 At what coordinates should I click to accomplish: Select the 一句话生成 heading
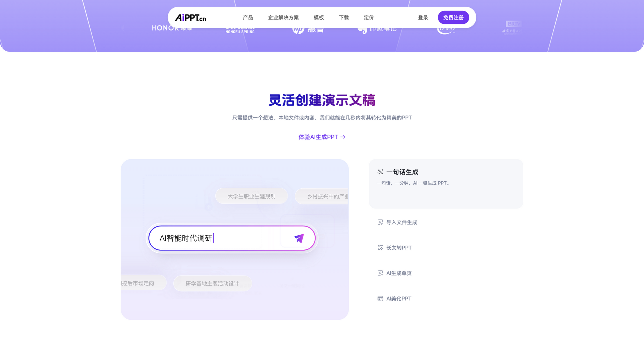(x=402, y=172)
